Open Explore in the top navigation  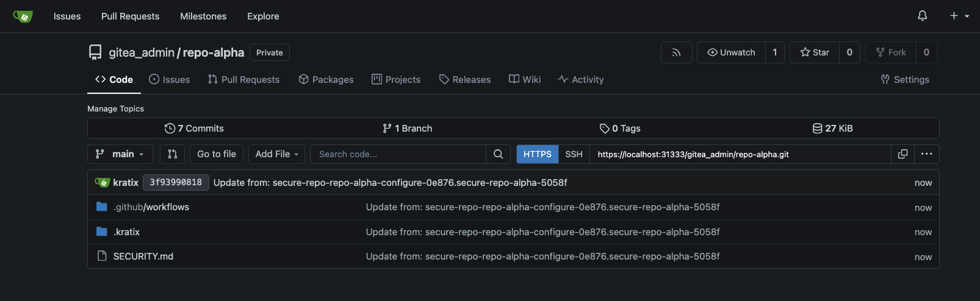pos(263,16)
